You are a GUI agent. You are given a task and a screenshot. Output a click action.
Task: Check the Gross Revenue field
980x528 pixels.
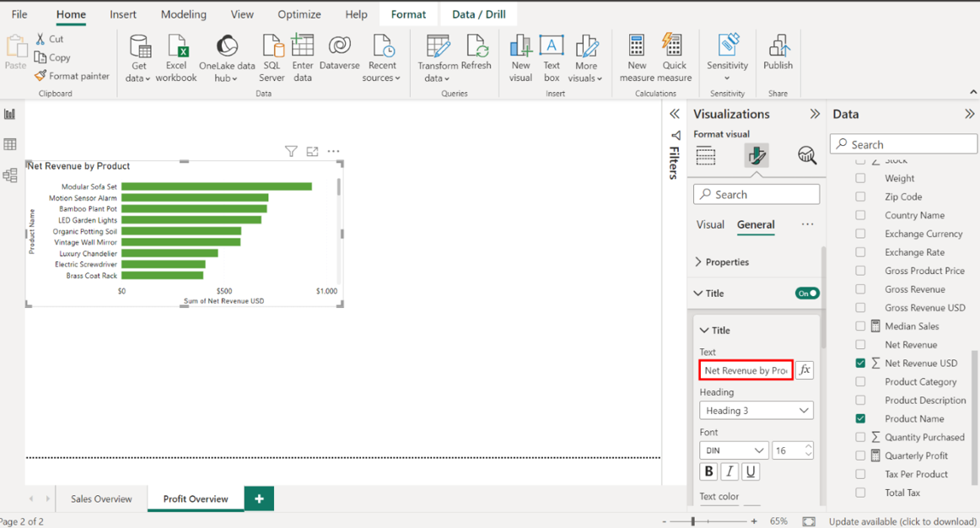tap(860, 289)
